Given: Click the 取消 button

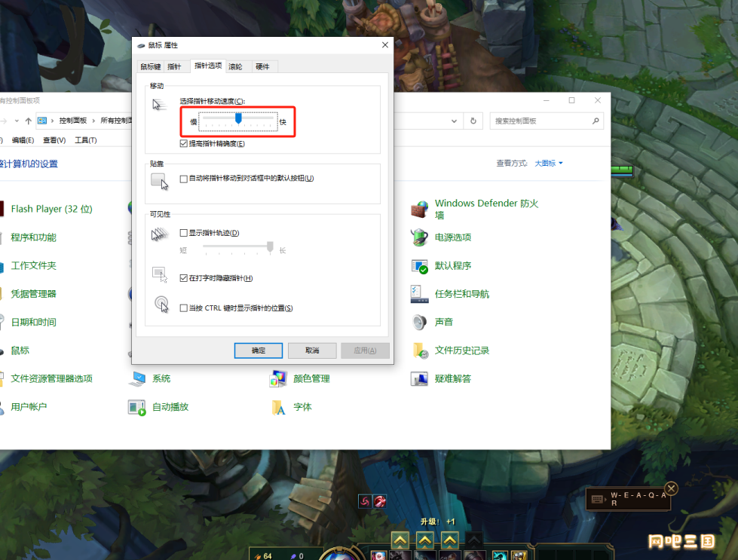Looking at the screenshot, I should point(312,350).
